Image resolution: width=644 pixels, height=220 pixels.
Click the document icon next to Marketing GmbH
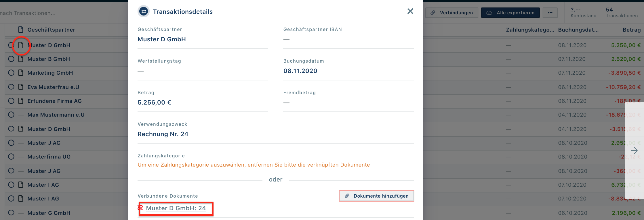[21, 73]
